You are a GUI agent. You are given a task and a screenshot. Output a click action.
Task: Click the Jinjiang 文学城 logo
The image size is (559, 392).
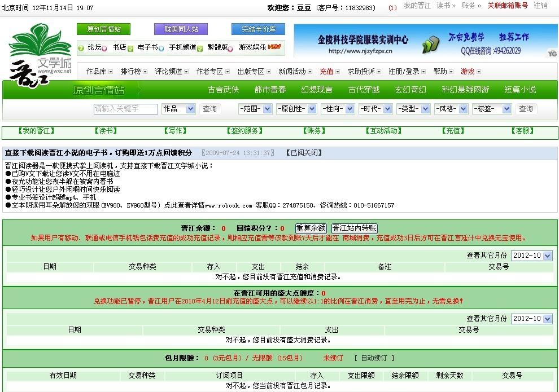click(x=40, y=55)
